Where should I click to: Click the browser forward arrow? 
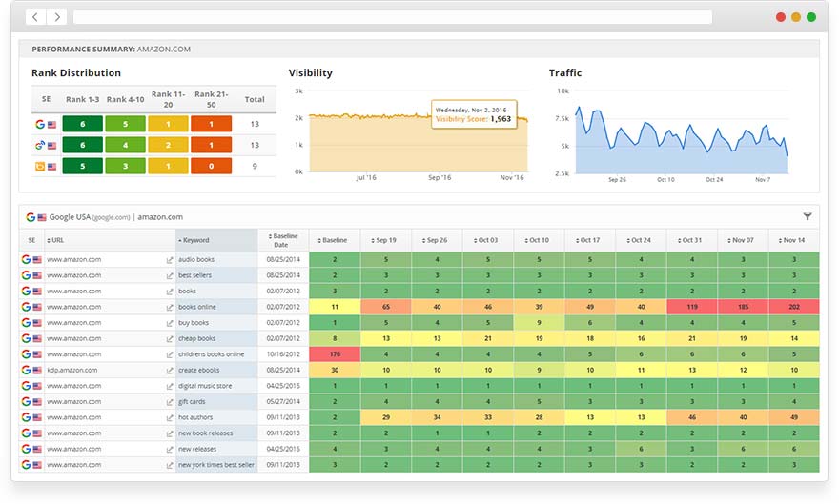(57, 17)
